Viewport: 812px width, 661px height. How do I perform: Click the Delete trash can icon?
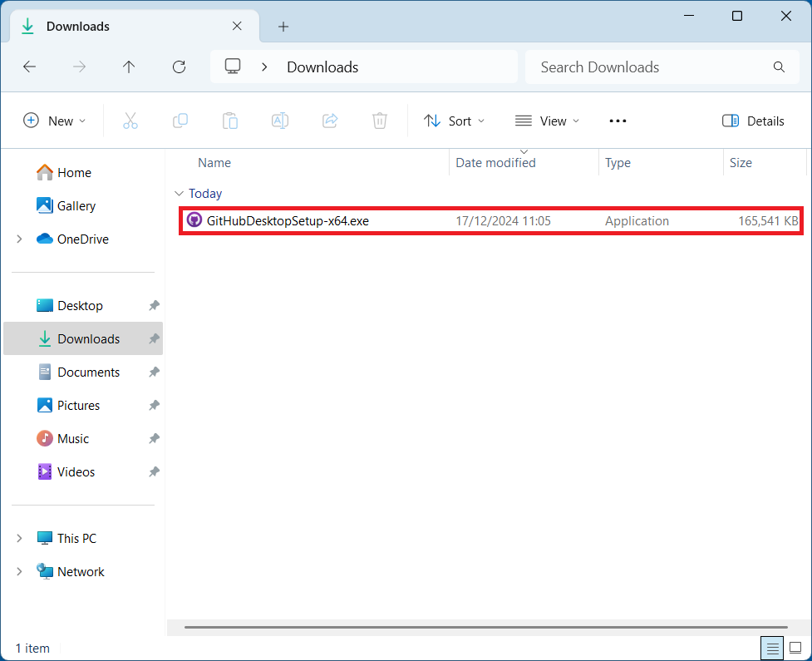380,121
